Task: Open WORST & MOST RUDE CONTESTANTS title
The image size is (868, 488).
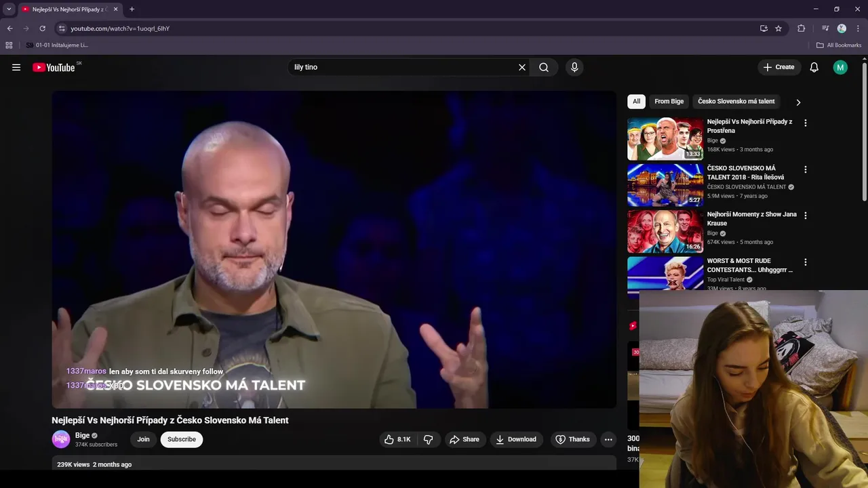Action: 750,265
